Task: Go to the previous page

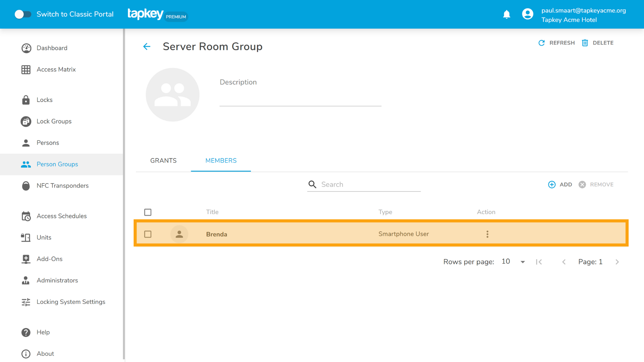Action: (x=564, y=262)
